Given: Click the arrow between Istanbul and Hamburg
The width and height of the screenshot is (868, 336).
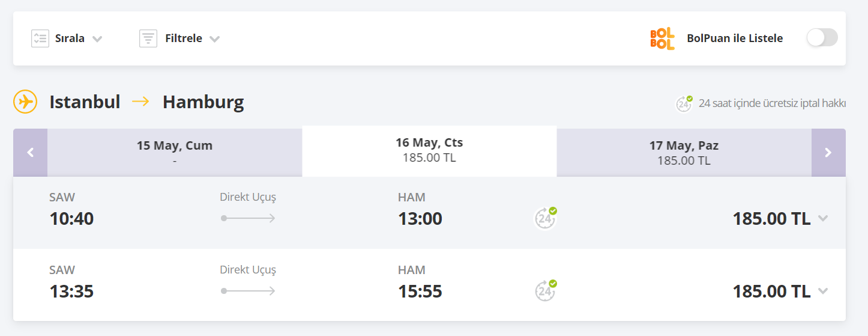Looking at the screenshot, I should click(x=141, y=102).
